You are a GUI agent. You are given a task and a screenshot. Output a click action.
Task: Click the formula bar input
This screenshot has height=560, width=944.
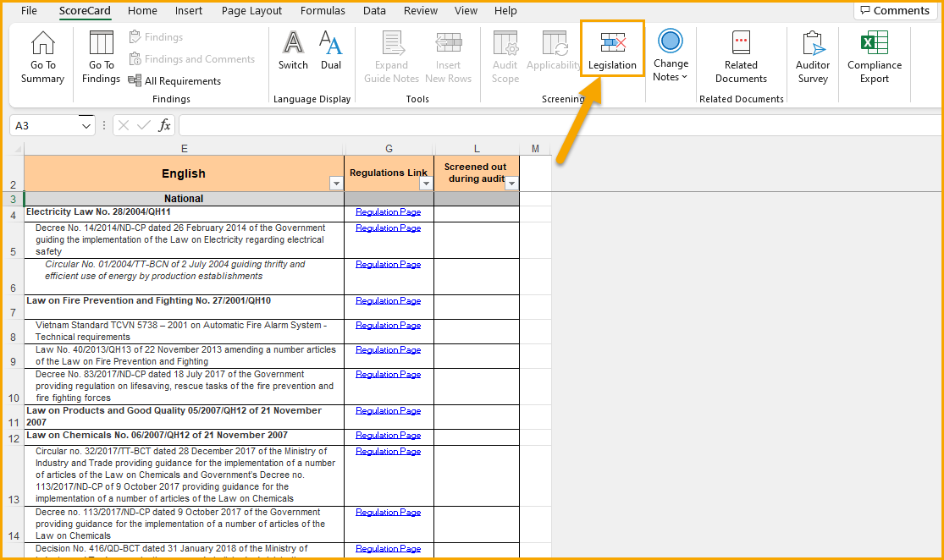click(x=560, y=125)
